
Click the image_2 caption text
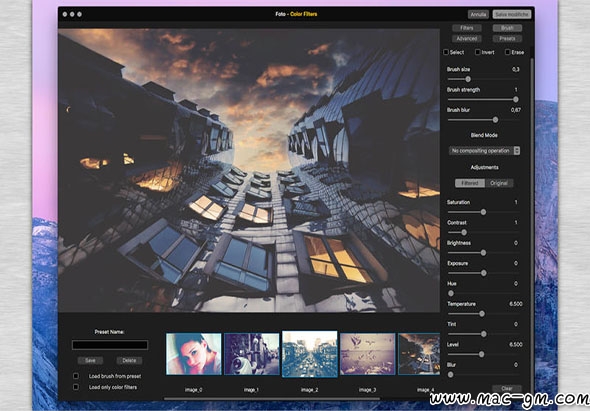(x=309, y=390)
